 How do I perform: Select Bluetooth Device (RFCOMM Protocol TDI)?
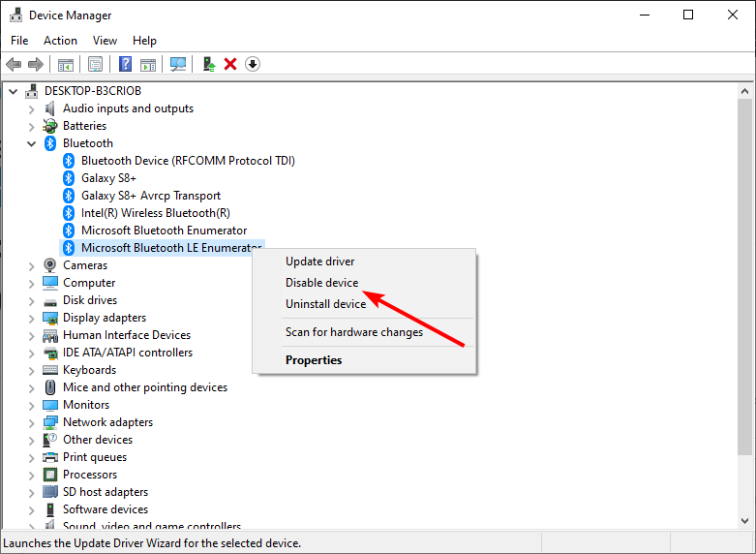pyautogui.click(x=188, y=161)
